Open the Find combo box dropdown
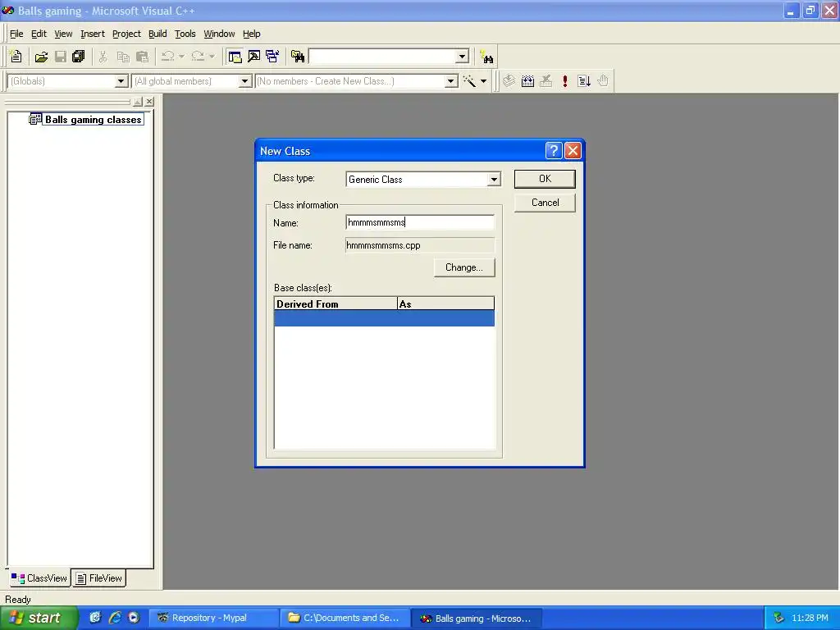 [x=463, y=57]
